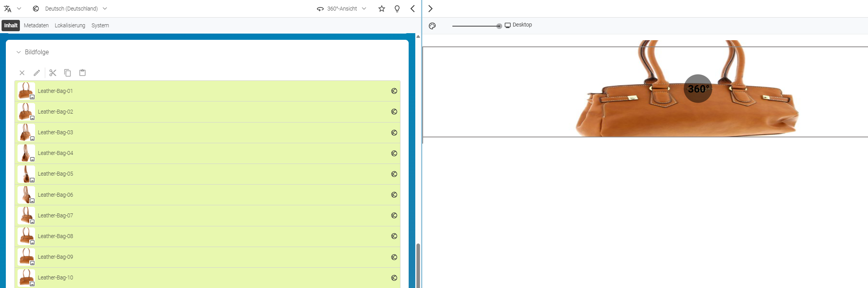Viewport: 868px width, 288px height.
Task: Click the globe icon on Leather-Bag-05 row
Action: pyautogui.click(x=394, y=174)
